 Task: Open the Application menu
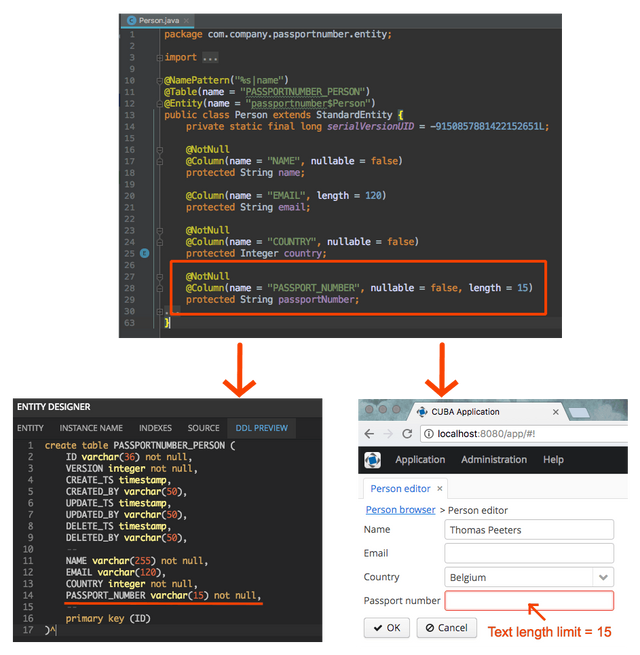point(420,460)
